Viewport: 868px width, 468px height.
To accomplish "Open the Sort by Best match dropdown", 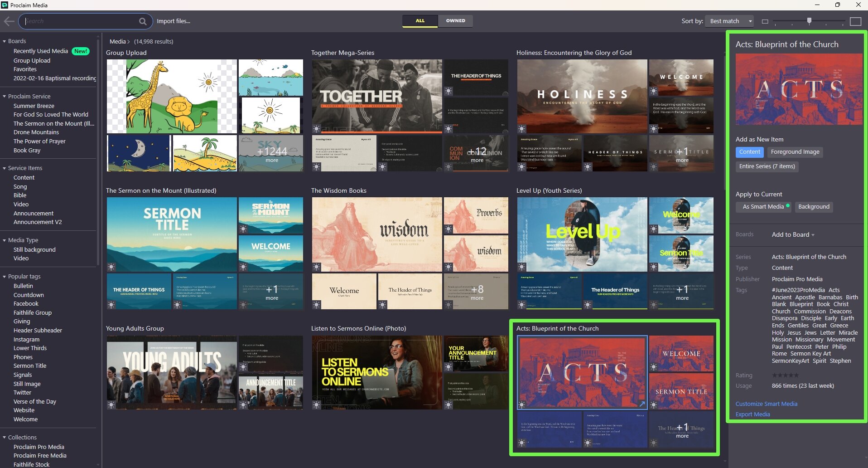I will tap(728, 21).
